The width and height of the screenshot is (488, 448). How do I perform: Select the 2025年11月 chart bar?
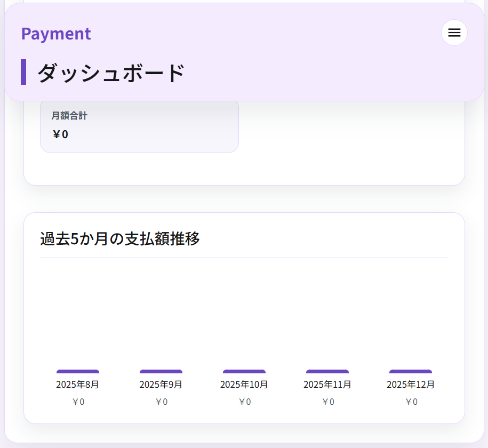pyautogui.click(x=327, y=371)
